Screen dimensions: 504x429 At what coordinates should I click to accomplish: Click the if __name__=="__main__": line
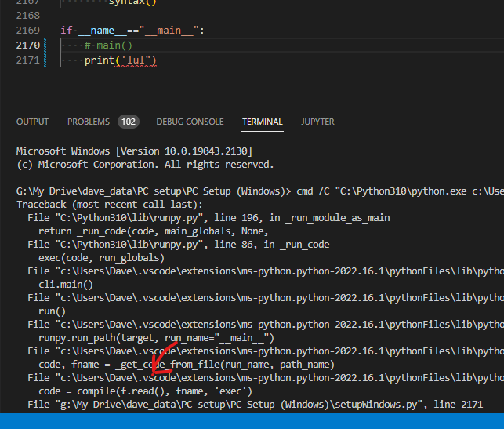132,31
